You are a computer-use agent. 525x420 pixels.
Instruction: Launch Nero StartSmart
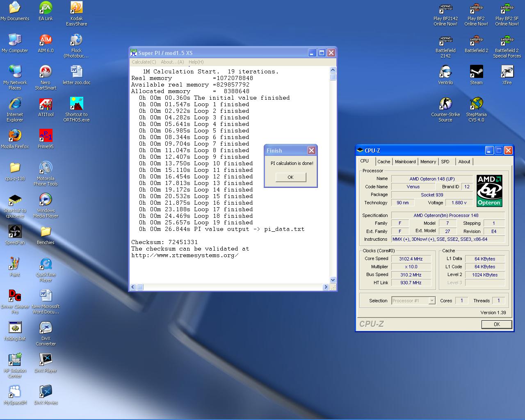pos(46,78)
